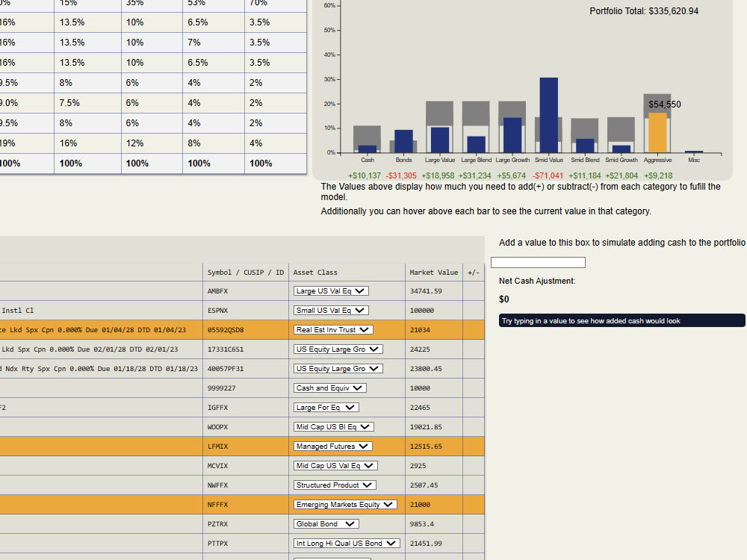
Task: Open the Global Bond dropdown for PZTRX
Action: click(326, 523)
